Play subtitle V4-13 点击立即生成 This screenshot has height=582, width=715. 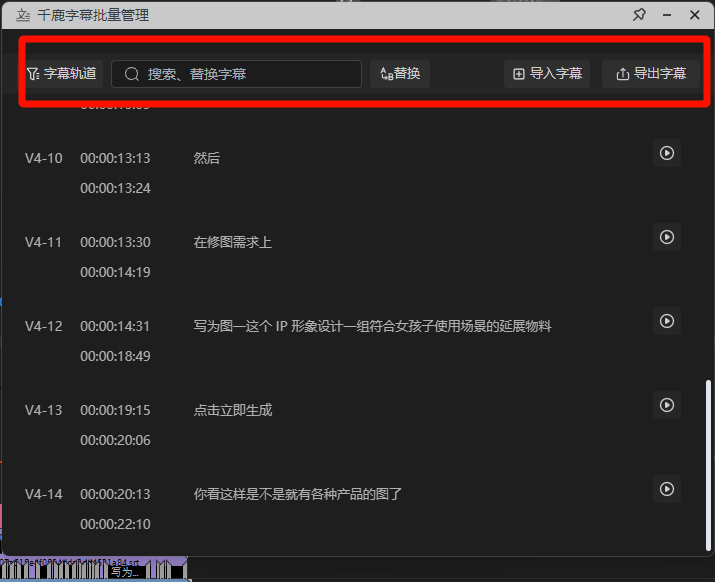point(667,405)
